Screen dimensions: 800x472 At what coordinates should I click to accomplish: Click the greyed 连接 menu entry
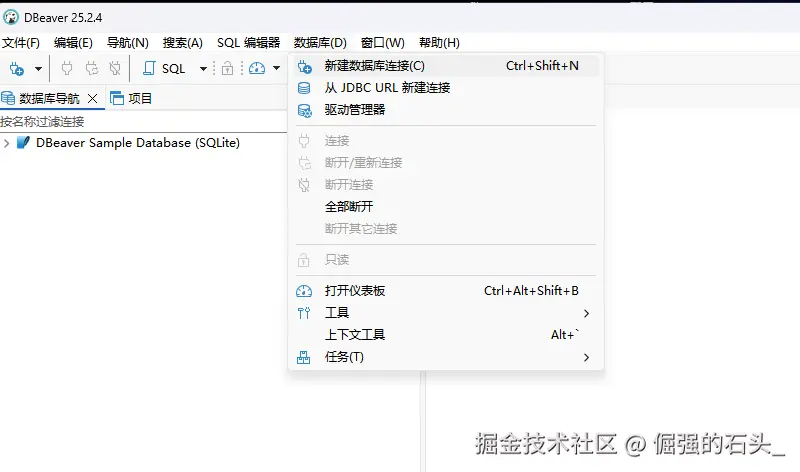(x=445, y=141)
